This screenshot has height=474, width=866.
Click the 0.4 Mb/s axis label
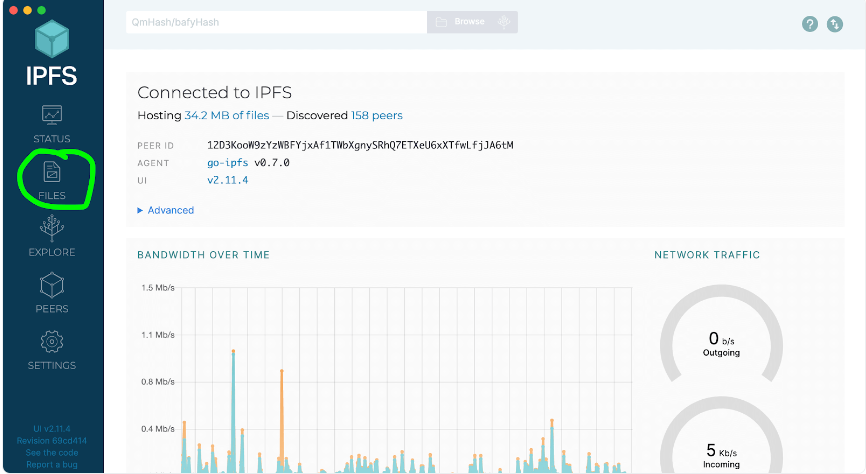(158, 428)
